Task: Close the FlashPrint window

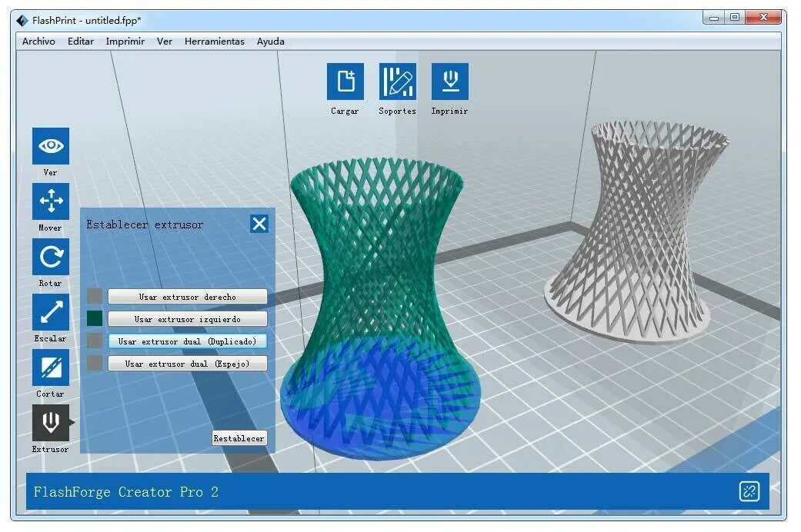Action: point(763,18)
